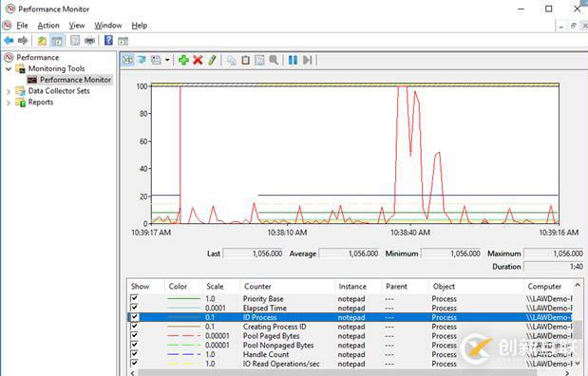This screenshot has width=588, height=376.
Task: Select the Creating Process ID counter row
Action: click(x=351, y=327)
